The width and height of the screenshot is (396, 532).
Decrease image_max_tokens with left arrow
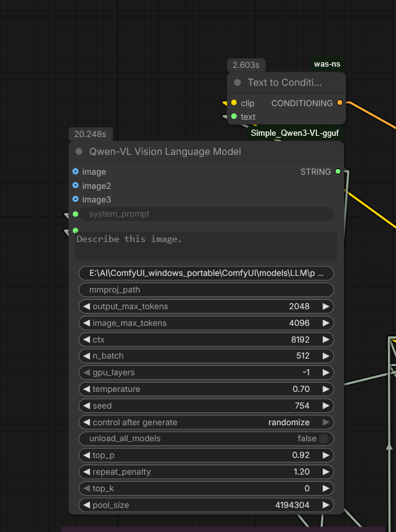[x=87, y=323]
